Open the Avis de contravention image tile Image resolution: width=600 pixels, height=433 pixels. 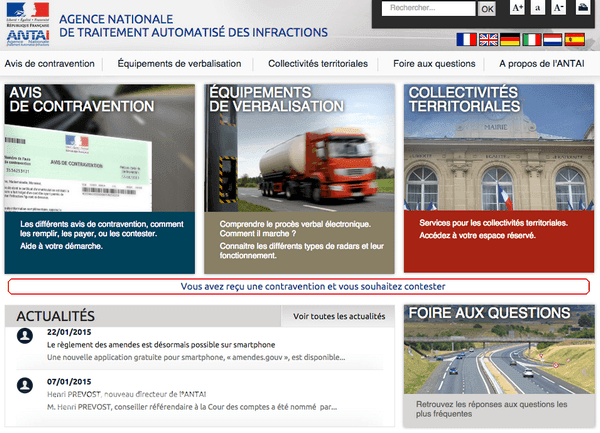(99, 148)
